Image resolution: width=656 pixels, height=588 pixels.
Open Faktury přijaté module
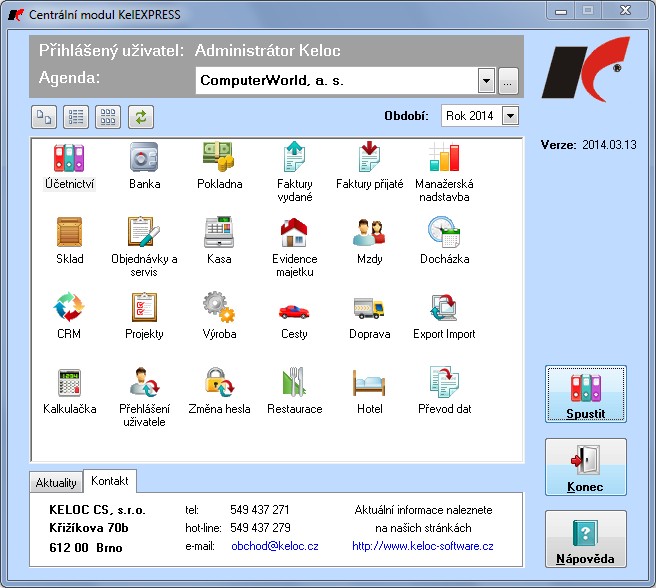(x=369, y=157)
